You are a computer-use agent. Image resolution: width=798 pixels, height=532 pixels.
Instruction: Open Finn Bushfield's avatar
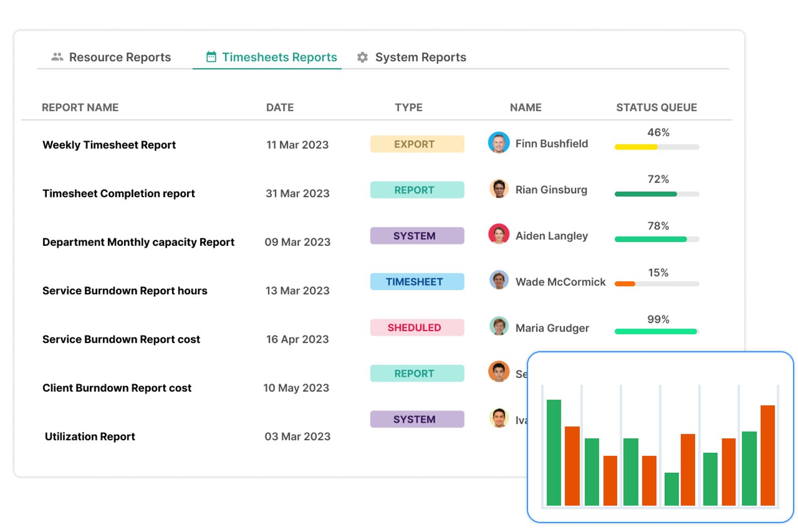(499, 143)
